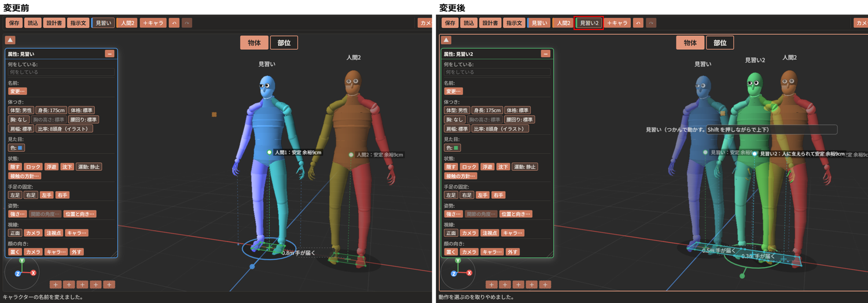Open 比率: 8頭身（イラスト）in the 見習い2 panel
Image resolution: width=868 pixels, height=303 pixels.
(x=500, y=129)
